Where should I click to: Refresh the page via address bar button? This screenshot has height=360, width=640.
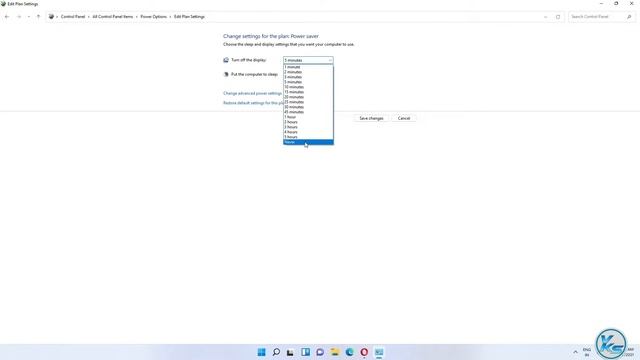pyautogui.click(x=558, y=17)
